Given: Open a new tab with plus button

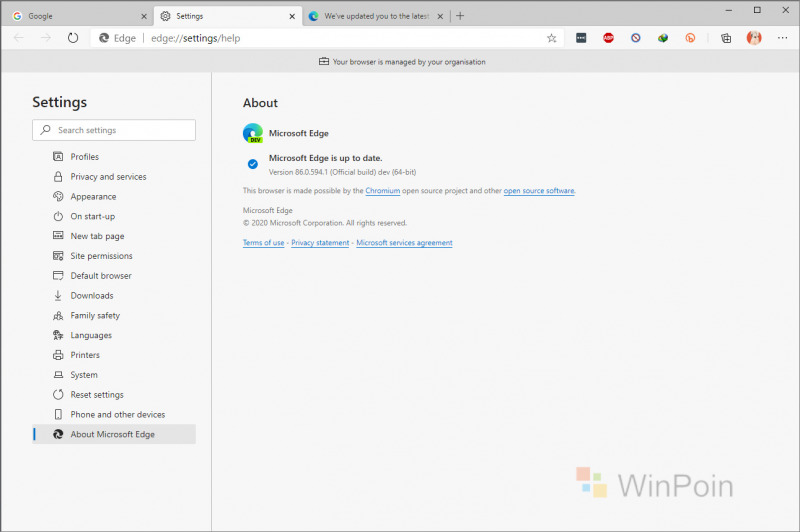Looking at the screenshot, I should (x=460, y=16).
